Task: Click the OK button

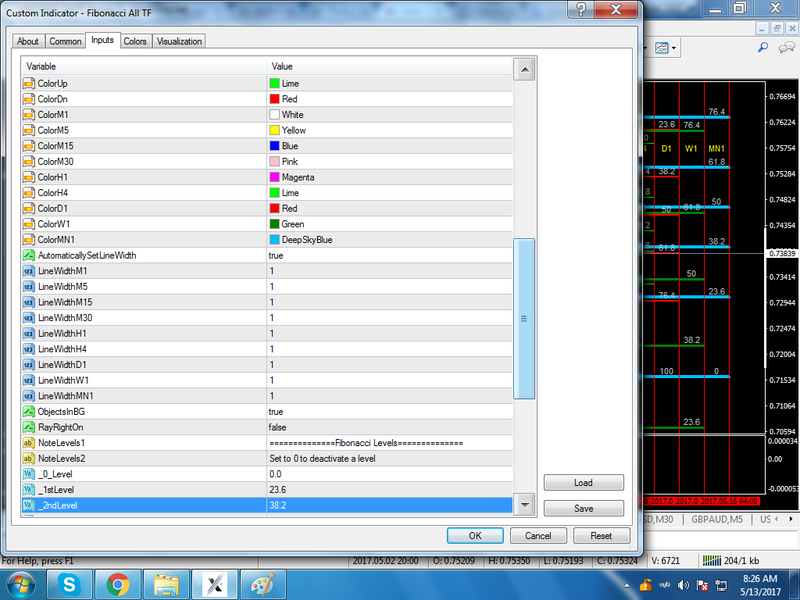Action: point(475,536)
